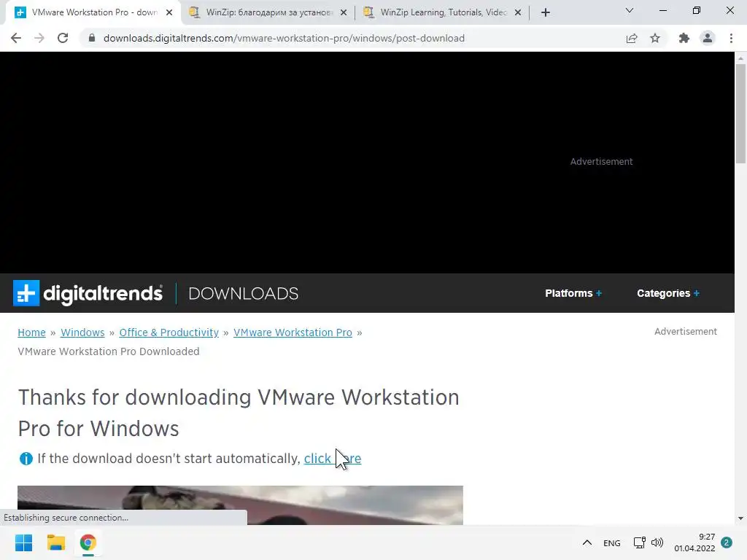The height and width of the screenshot is (560, 747).
Task: Open File Explorer from taskbar
Action: (x=56, y=542)
